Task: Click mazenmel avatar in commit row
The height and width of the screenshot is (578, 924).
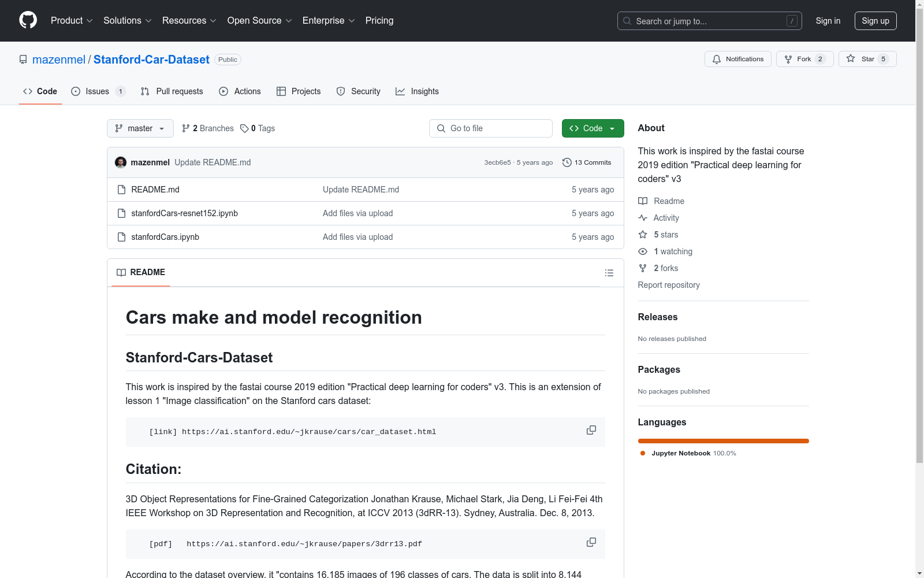Action: 121,162
